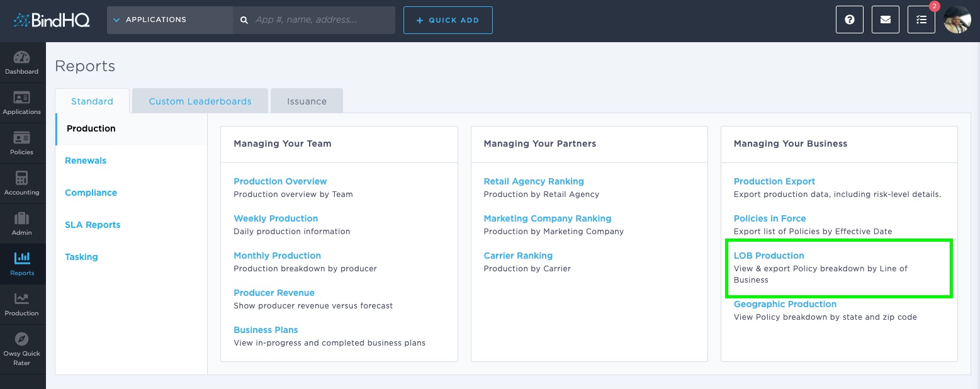This screenshot has width=980, height=389.
Task: Switch to the Issuance tab
Action: (x=307, y=101)
